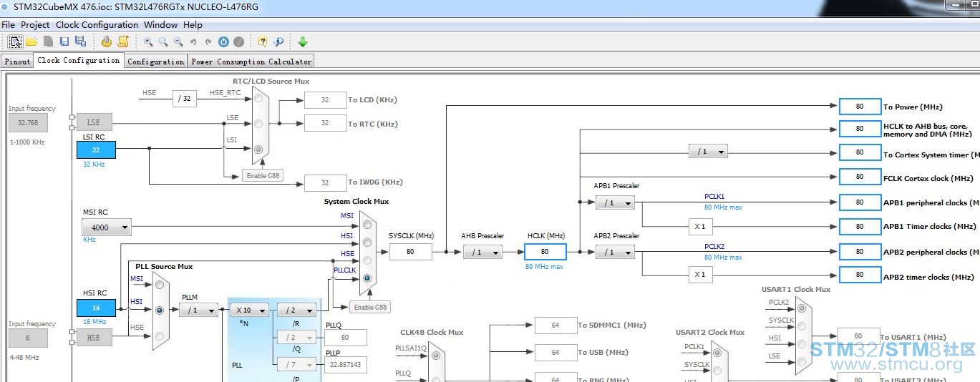Open the /Q divider /2 dropdown
980x382 pixels.
pyautogui.click(x=296, y=337)
